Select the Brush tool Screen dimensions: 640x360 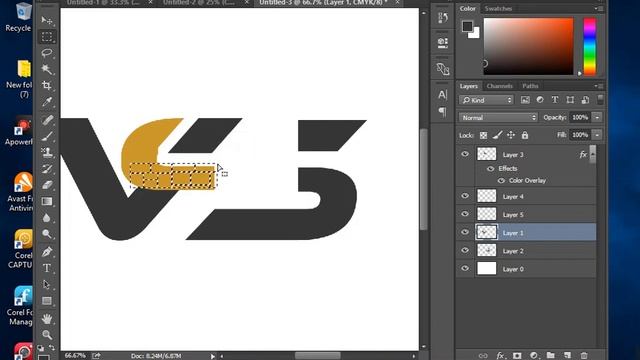(47, 136)
